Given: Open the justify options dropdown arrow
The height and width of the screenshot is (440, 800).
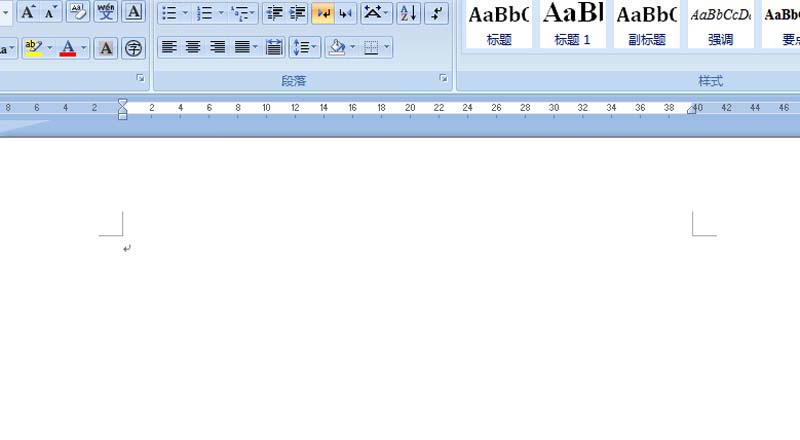Looking at the screenshot, I should [256, 47].
